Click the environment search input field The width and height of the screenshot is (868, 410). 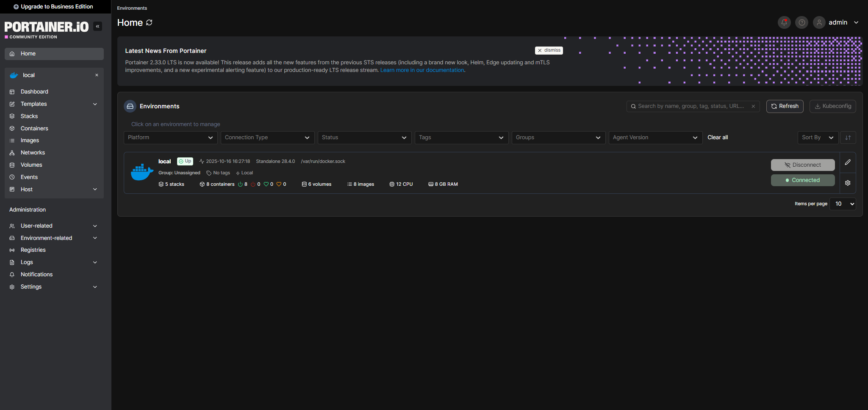click(x=691, y=107)
